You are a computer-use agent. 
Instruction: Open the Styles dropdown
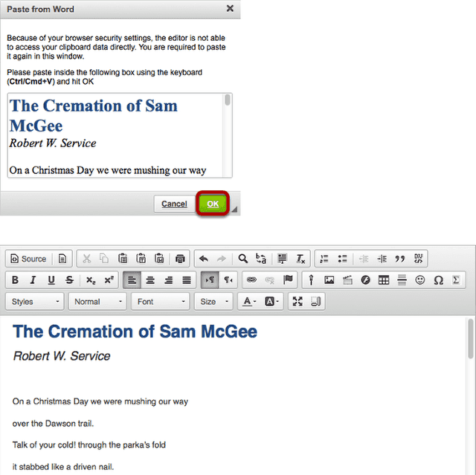[35, 302]
